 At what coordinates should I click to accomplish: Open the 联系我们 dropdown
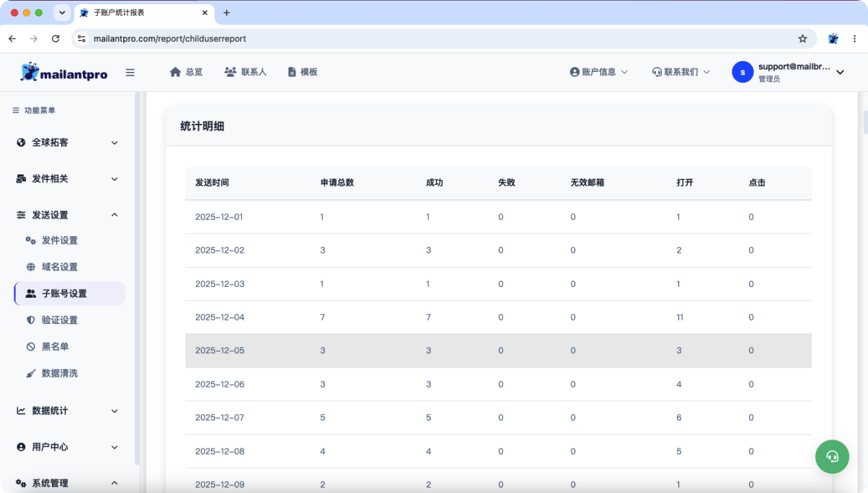click(x=681, y=72)
